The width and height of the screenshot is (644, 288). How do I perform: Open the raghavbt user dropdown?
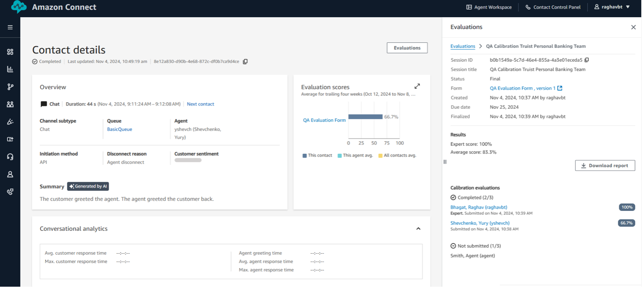[x=612, y=7]
